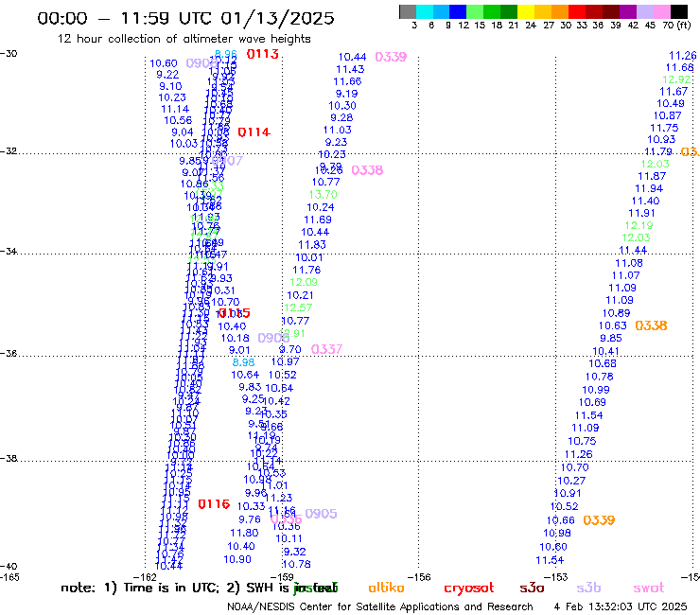Click the lavender 's3b' legend label
700x615 pixels.
(x=588, y=588)
